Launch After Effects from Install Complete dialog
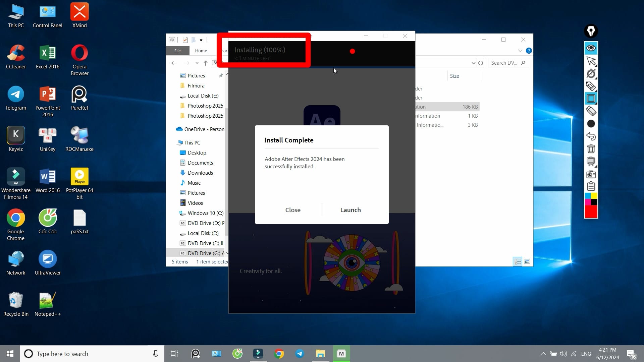The height and width of the screenshot is (362, 644). coord(351,210)
